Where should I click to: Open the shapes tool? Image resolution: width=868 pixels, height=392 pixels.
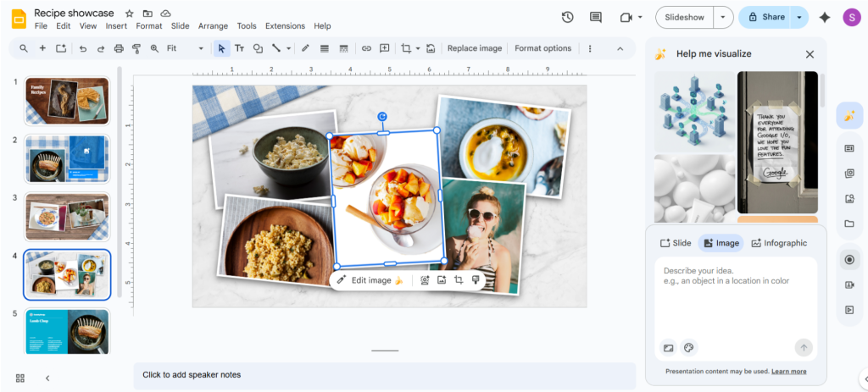click(x=258, y=48)
